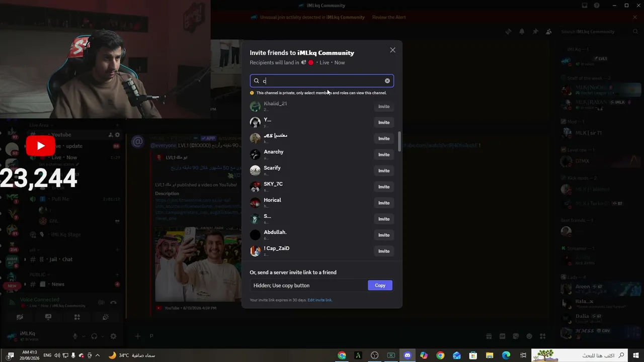Open OBS Studio from the taskbar
The width and height of the screenshot is (644, 362).
point(375,355)
